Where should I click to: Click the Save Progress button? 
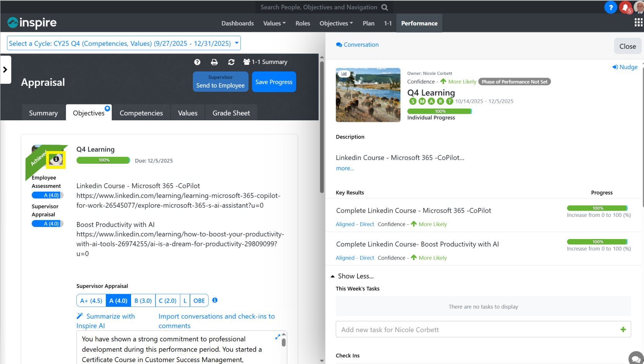[274, 82]
